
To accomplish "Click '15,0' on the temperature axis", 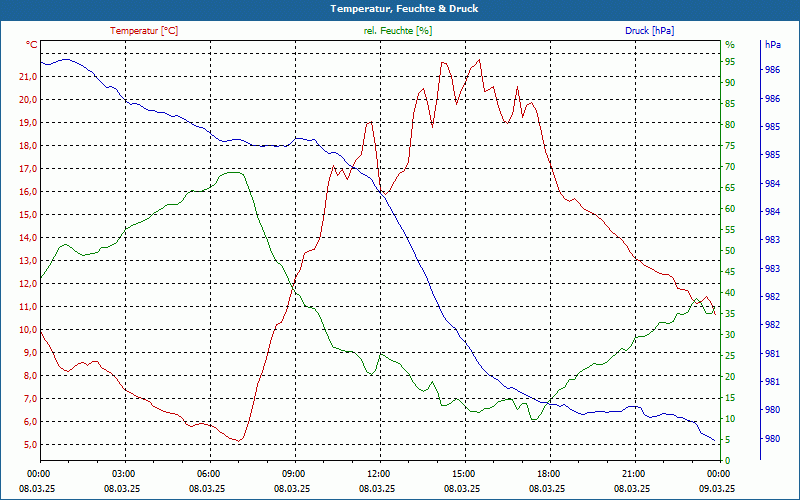I will (x=28, y=214).
